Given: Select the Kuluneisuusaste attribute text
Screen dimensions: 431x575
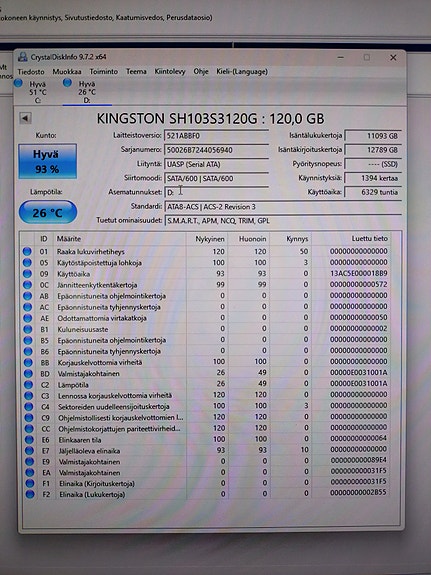Looking at the screenshot, I should click(x=83, y=329).
